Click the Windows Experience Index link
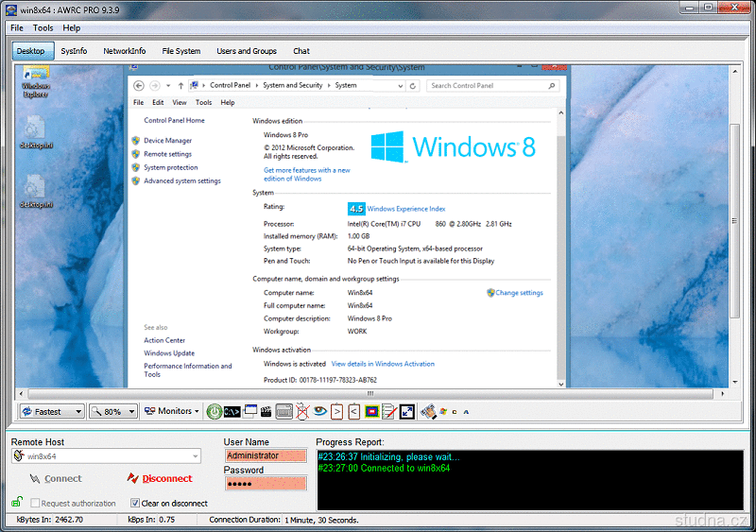The image size is (756, 532). click(x=405, y=209)
